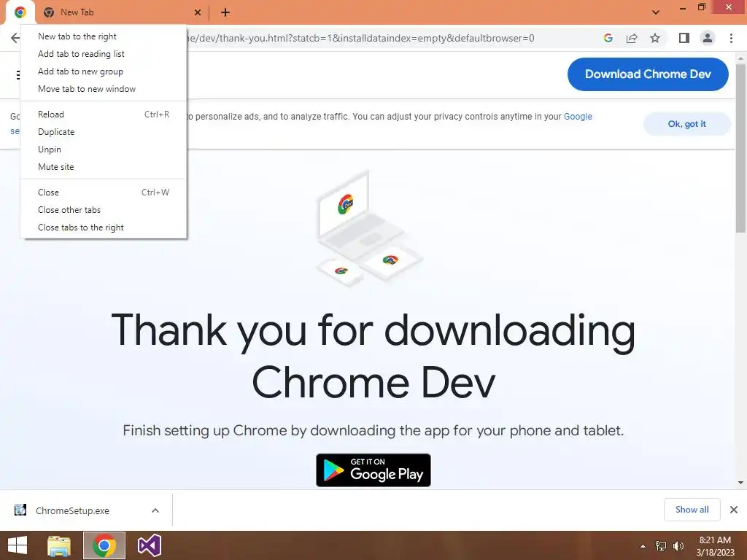Screen dimensions: 747x560
Task: Close the New Tab tab
Action: click(197, 12)
